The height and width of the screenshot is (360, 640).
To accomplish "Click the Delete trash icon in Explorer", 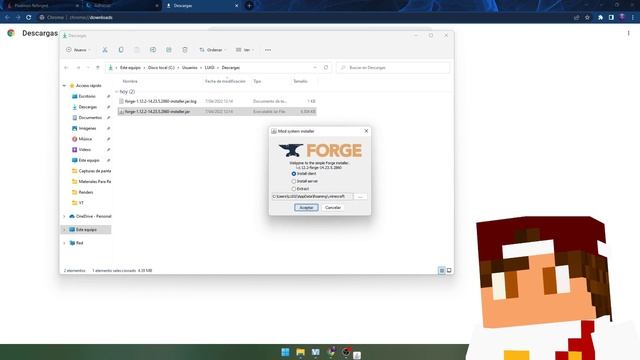I will click(184, 50).
